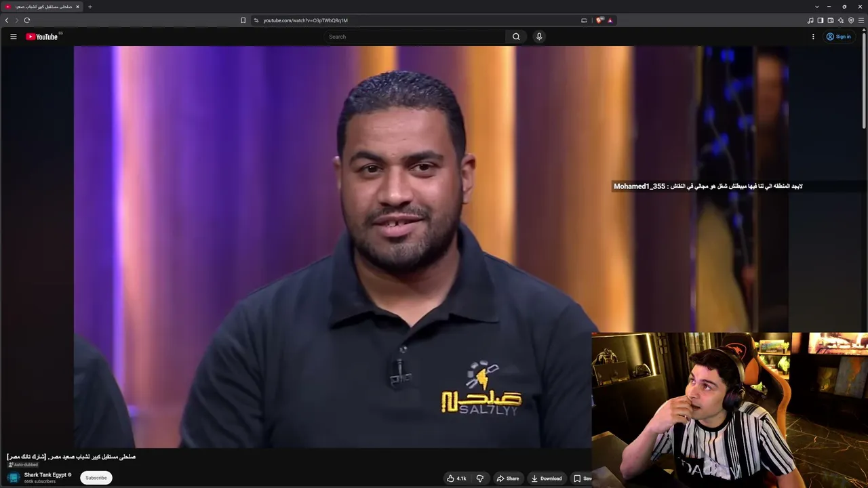The image size is (868, 488).
Task: Open the Leo AI sparkle icon
Action: coord(841,20)
